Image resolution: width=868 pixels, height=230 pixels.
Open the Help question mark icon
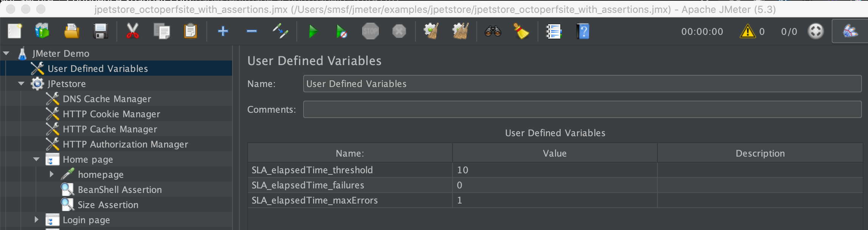coord(583,31)
